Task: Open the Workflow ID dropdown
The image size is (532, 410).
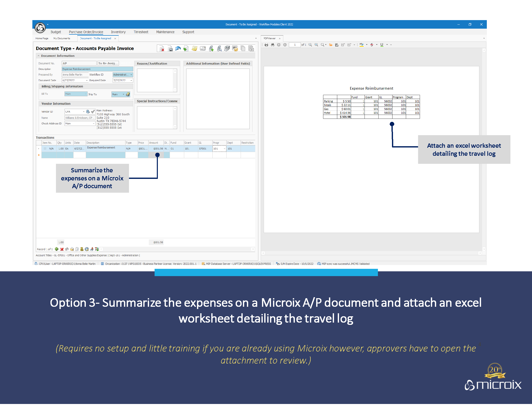Action: pos(131,75)
